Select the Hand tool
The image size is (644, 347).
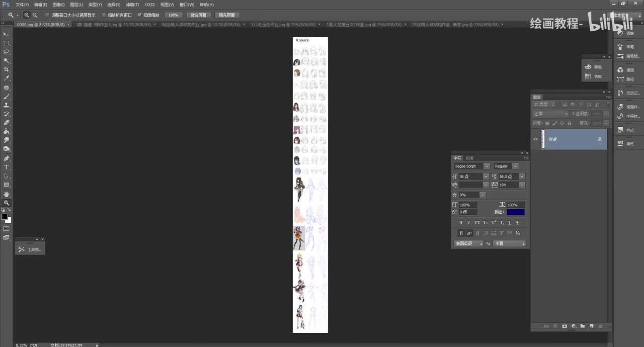(x=7, y=194)
